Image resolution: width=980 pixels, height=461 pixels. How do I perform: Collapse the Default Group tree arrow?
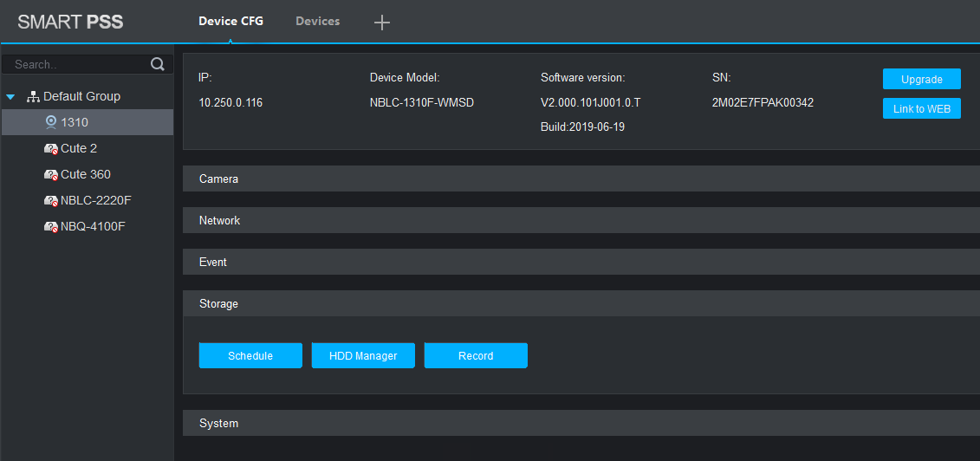(10, 97)
